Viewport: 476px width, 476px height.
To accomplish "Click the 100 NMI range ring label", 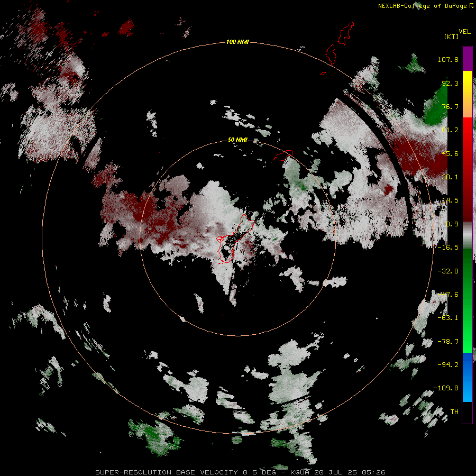I will [x=237, y=42].
